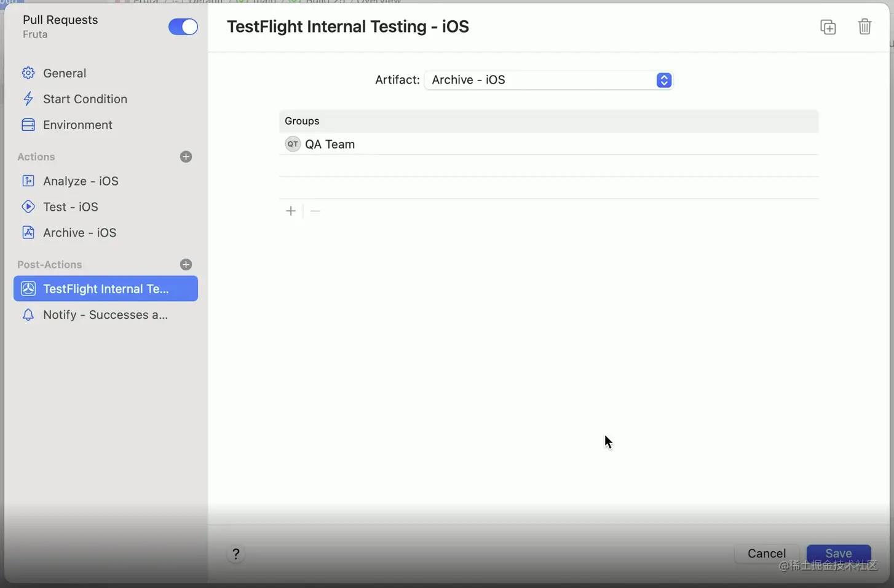
Task: Duplicate this post-action
Action: pyautogui.click(x=828, y=27)
